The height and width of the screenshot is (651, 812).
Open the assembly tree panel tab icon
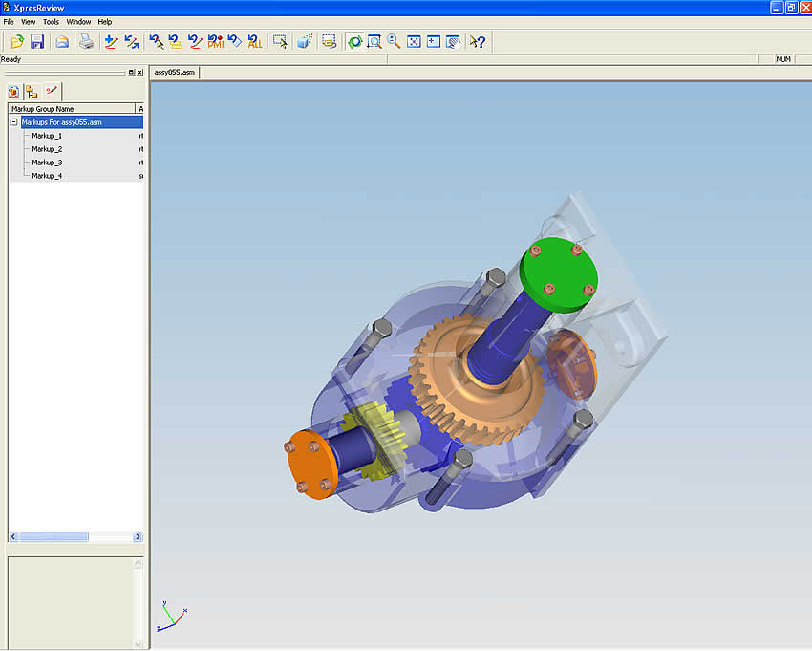[32, 92]
